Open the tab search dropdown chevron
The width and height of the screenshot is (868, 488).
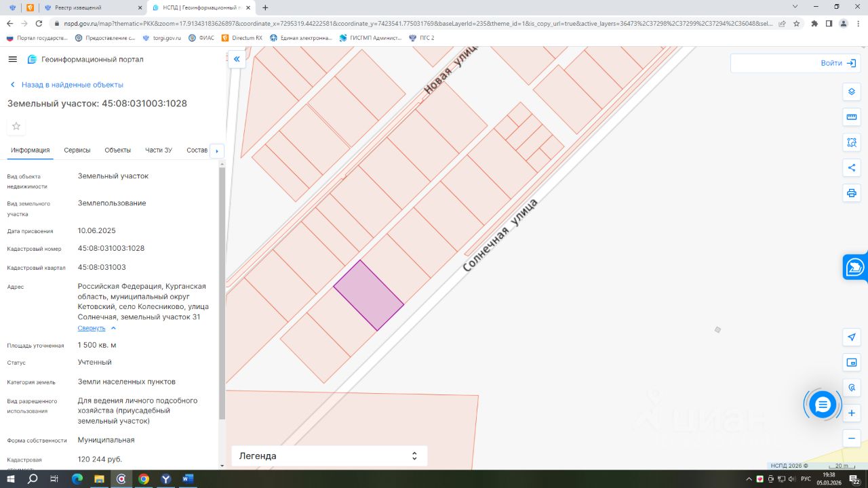coord(795,7)
